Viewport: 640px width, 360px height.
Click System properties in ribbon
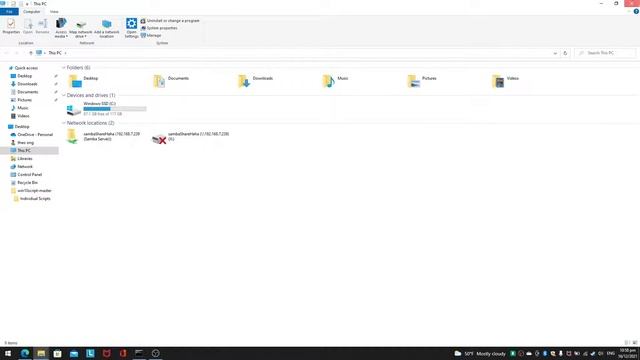[x=159, y=28]
